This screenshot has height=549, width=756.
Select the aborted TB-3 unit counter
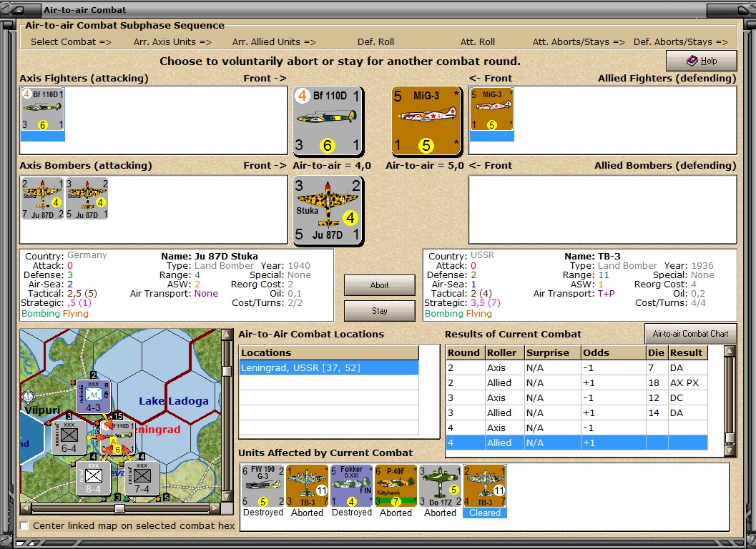point(307,486)
